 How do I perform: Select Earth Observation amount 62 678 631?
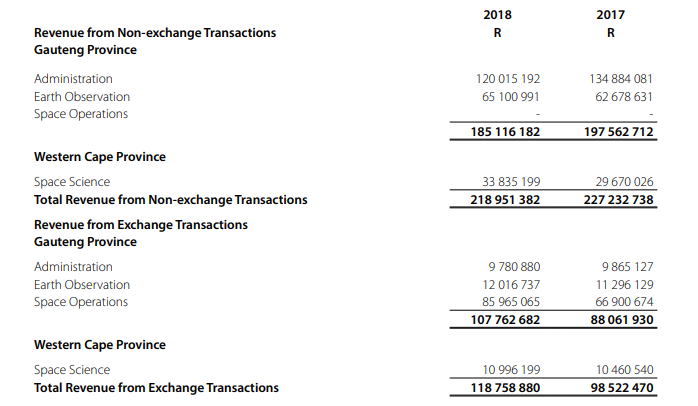624,97
